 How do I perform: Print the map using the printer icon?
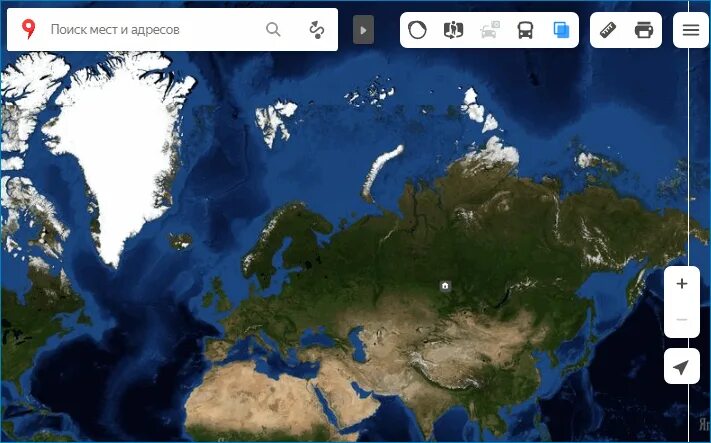click(644, 30)
